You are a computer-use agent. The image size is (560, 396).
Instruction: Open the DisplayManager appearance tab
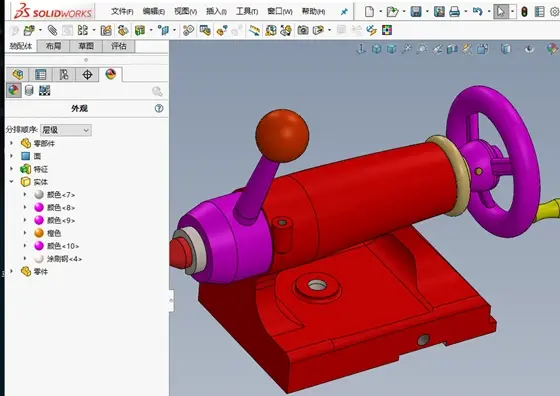point(110,74)
